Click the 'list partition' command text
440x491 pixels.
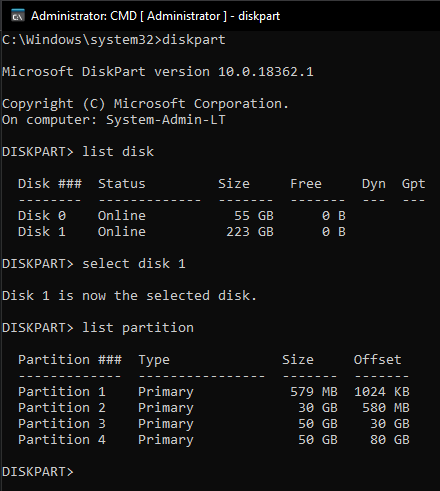[x=138, y=328]
